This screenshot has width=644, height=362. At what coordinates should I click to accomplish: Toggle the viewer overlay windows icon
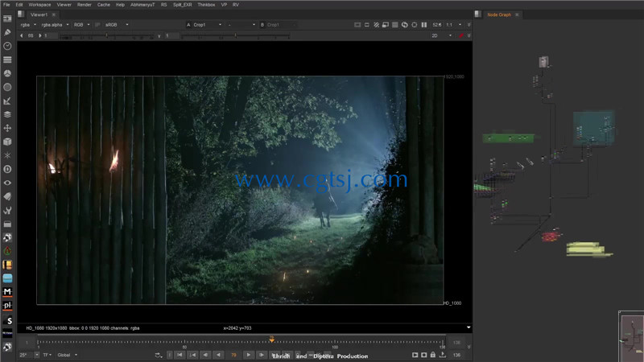click(386, 25)
